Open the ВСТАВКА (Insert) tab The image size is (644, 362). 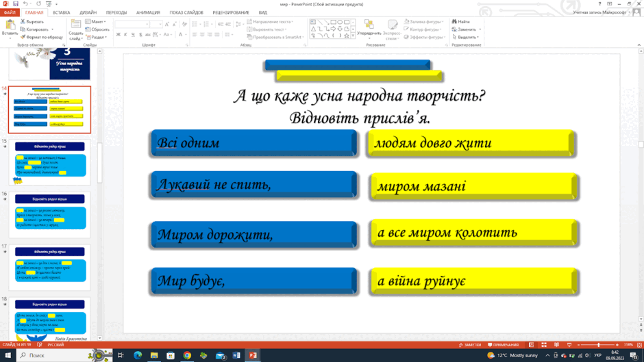tap(61, 13)
